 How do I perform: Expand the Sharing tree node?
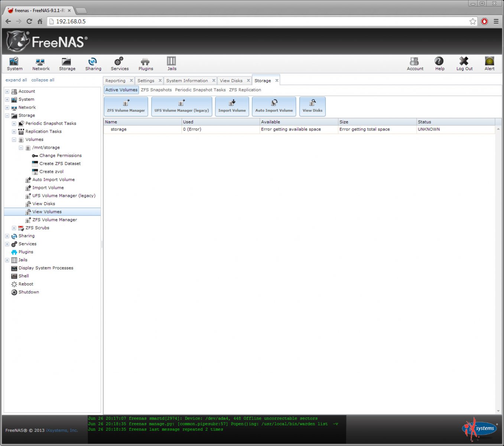[x=7, y=236]
